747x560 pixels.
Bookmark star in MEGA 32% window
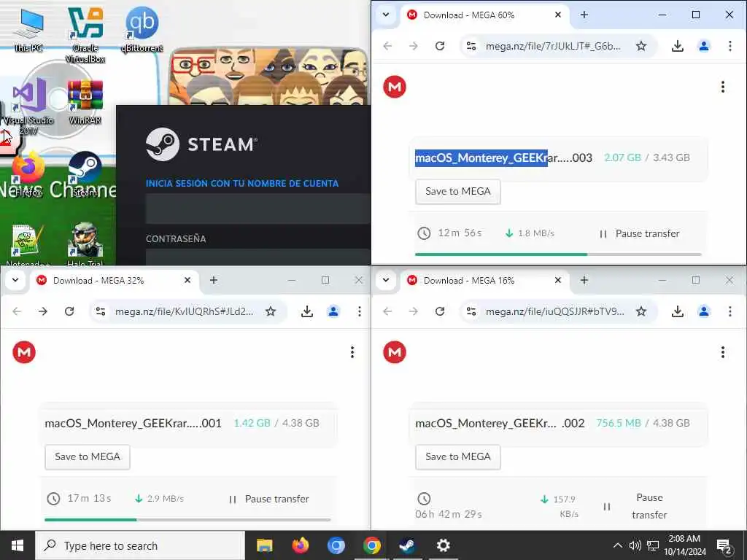pos(271,311)
